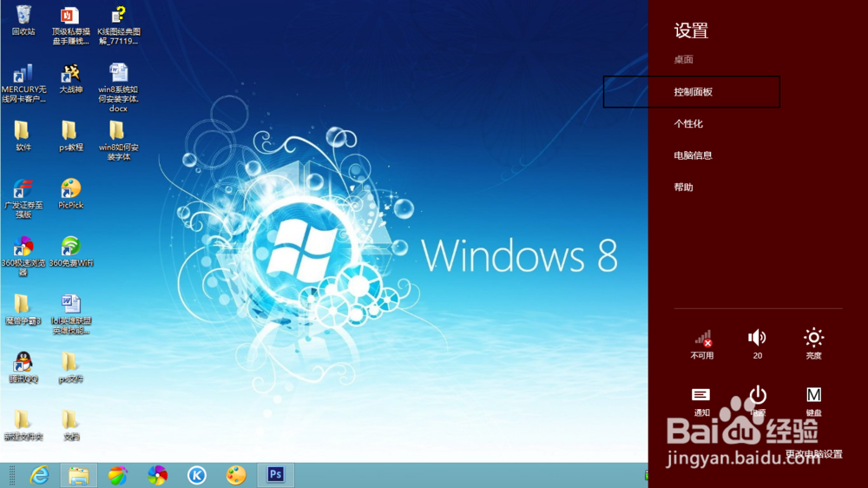This screenshot has width=868, height=488.
Task: Launch the 360免费WiFi shortcut
Action: pyautogui.click(x=70, y=252)
